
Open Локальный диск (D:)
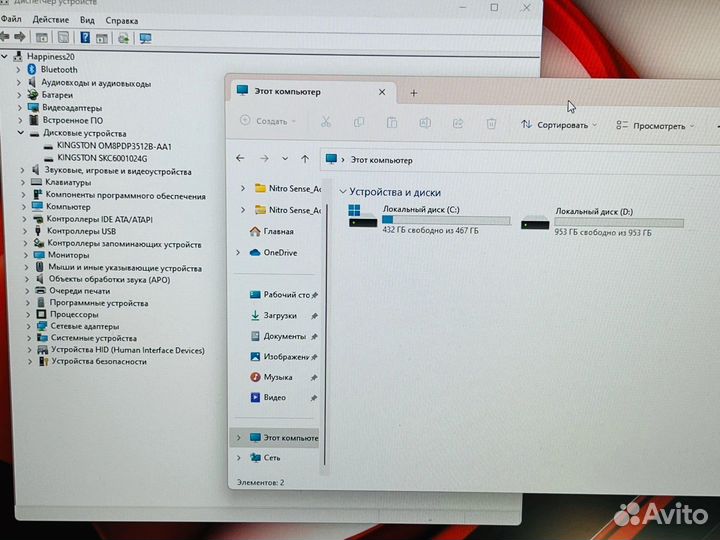602,222
